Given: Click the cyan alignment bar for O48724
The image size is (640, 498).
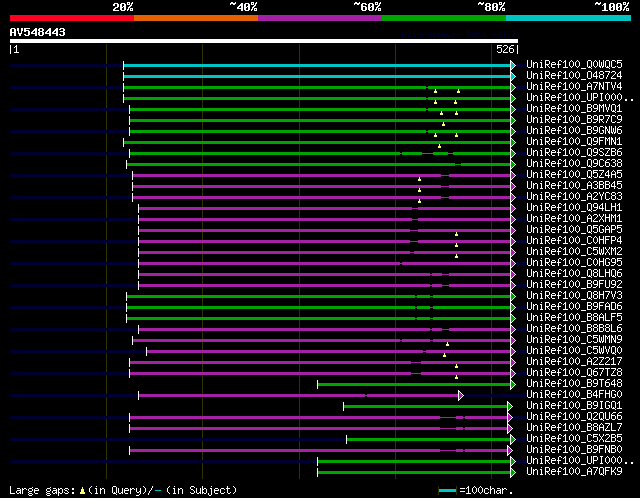Looking at the screenshot, I should coord(317,76).
